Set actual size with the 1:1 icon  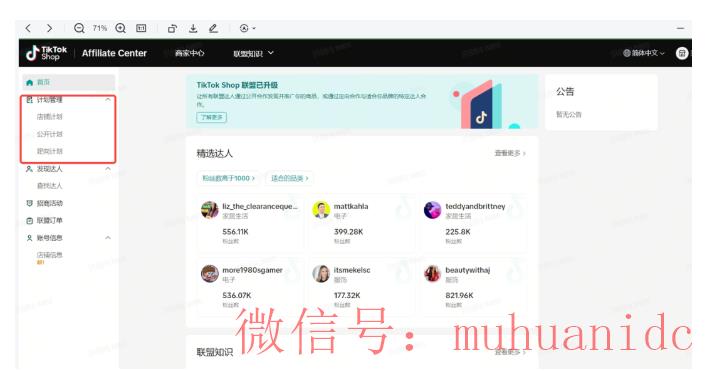[141, 28]
